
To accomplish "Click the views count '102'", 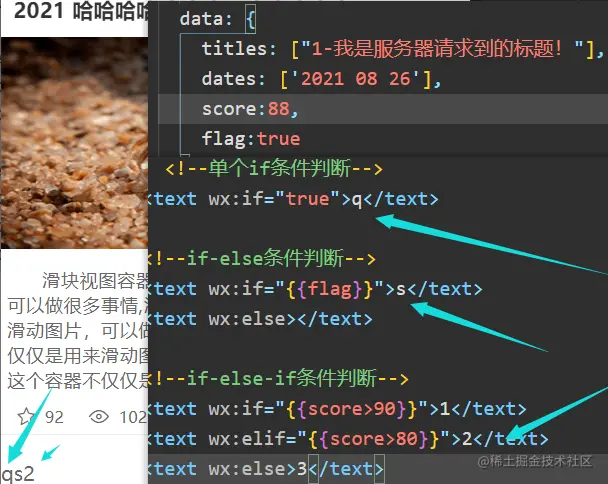I will point(133,417).
